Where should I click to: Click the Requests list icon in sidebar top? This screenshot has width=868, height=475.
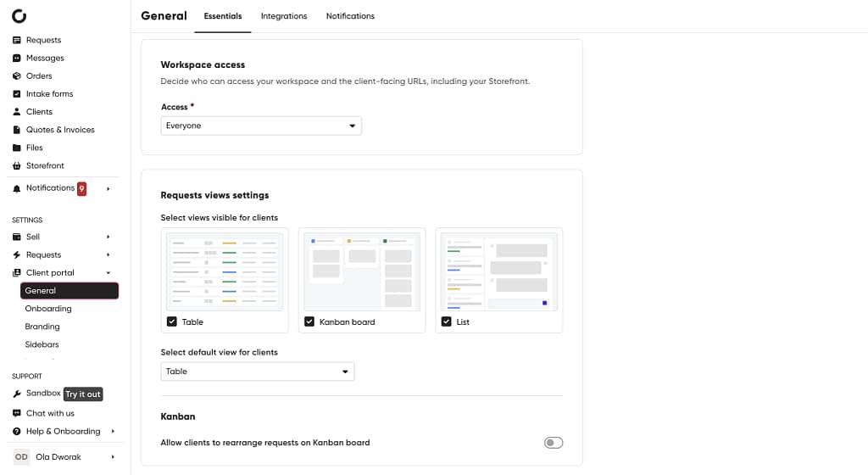point(17,40)
